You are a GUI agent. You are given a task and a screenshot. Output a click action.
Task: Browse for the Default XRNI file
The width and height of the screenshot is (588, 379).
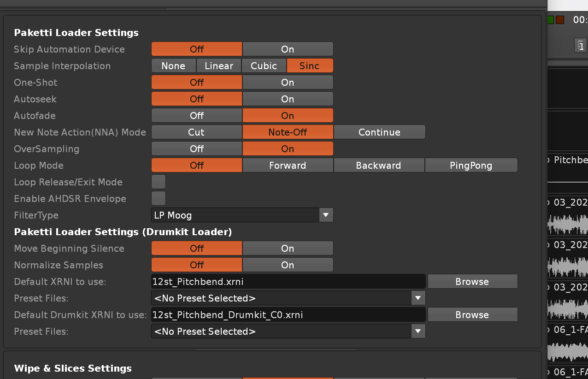(x=472, y=282)
